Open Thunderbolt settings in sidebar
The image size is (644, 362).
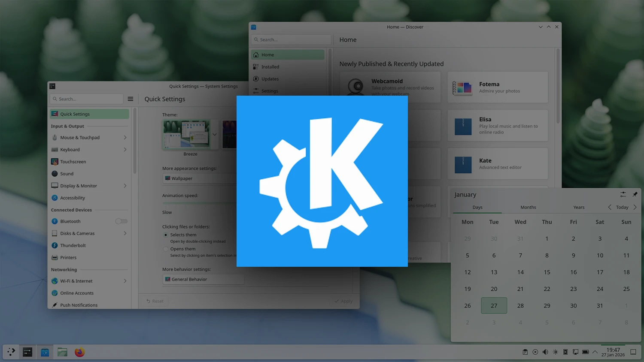(89, 245)
